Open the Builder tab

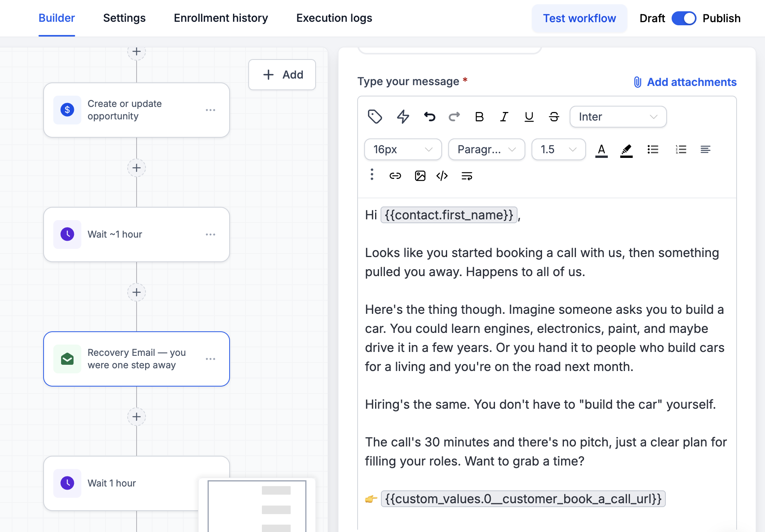(x=56, y=18)
